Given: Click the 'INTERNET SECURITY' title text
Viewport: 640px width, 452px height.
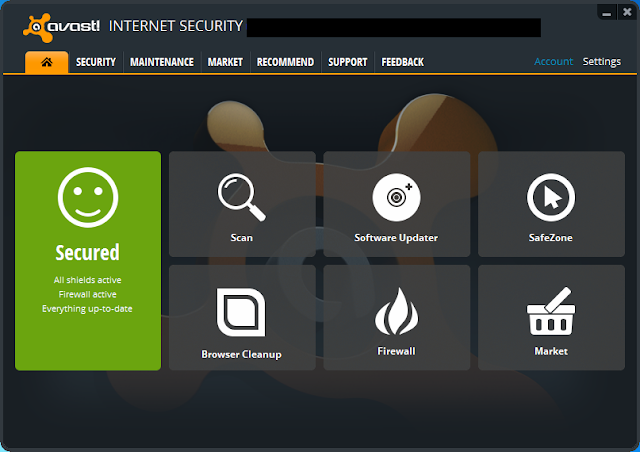Looking at the screenshot, I should pos(176,27).
